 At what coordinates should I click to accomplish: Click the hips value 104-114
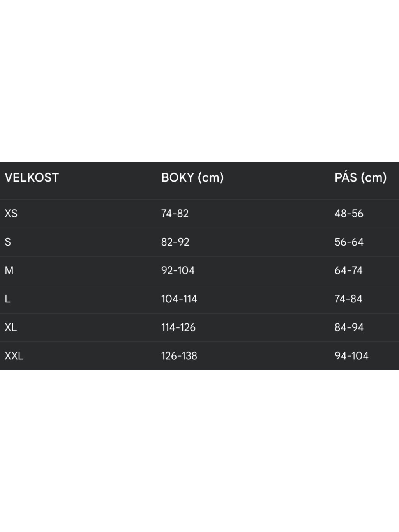179,299
